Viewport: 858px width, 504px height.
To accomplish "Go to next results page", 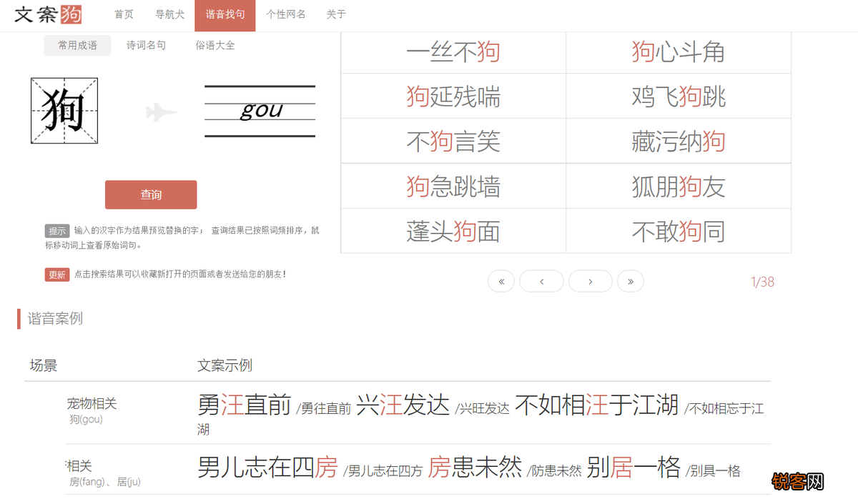I will tap(590, 281).
